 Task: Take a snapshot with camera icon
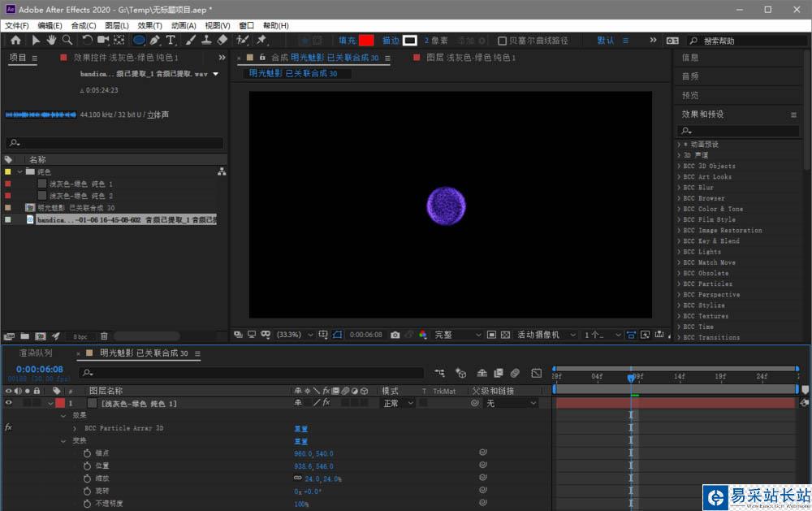click(x=395, y=335)
